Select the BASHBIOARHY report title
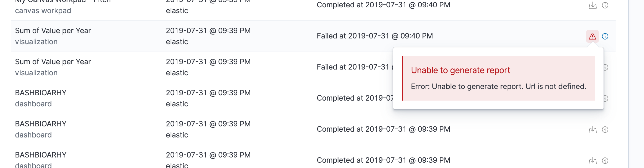The width and height of the screenshot is (644, 168). click(x=41, y=93)
